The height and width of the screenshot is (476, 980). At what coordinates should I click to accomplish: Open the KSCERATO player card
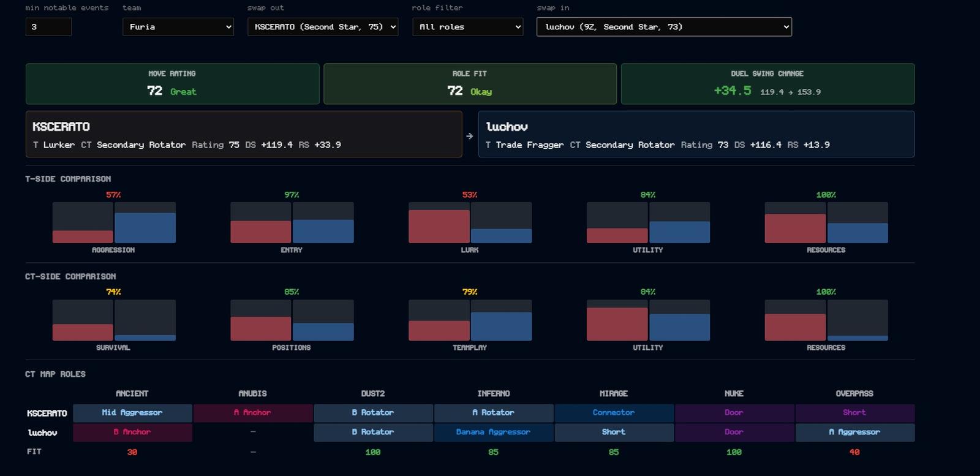[x=244, y=134]
